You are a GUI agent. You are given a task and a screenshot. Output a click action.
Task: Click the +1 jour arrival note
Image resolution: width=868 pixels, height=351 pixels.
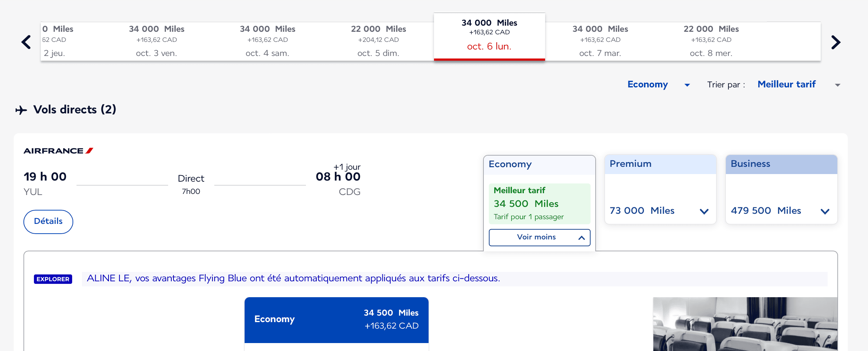[347, 167]
